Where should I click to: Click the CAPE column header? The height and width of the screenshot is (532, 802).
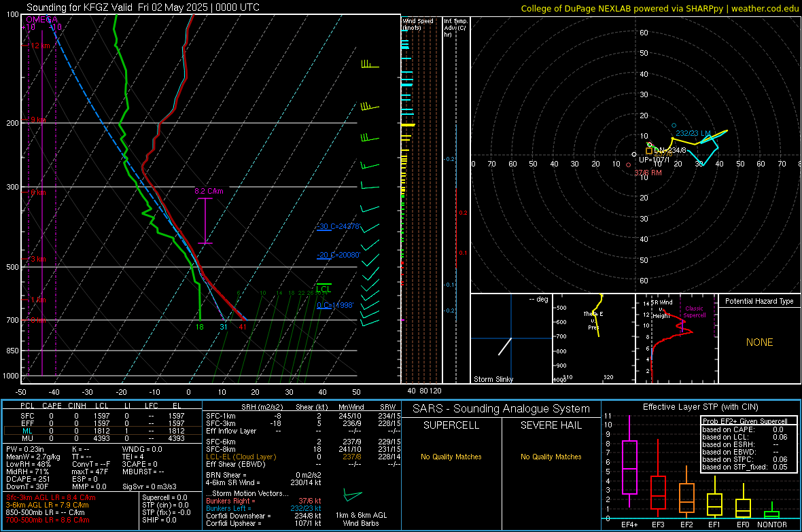[x=52, y=406]
